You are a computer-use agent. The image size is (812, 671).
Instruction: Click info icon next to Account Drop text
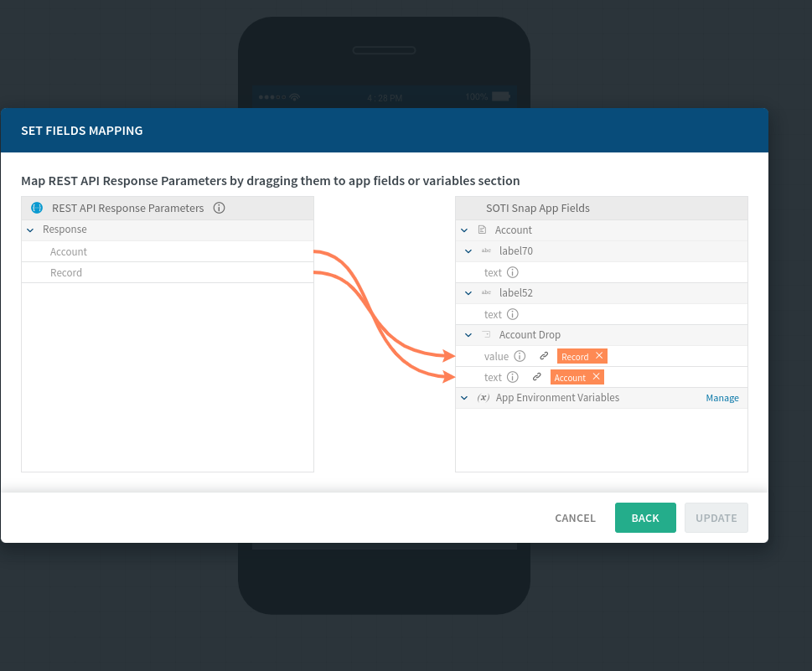[513, 377]
